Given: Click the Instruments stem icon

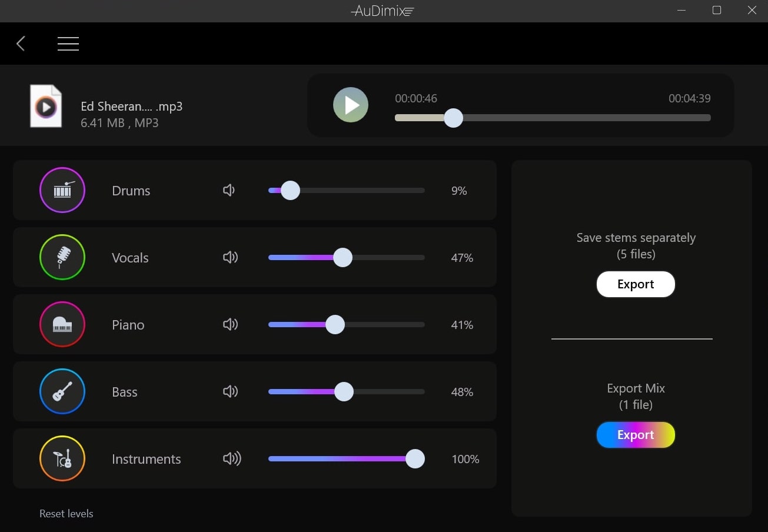Looking at the screenshot, I should [x=62, y=458].
